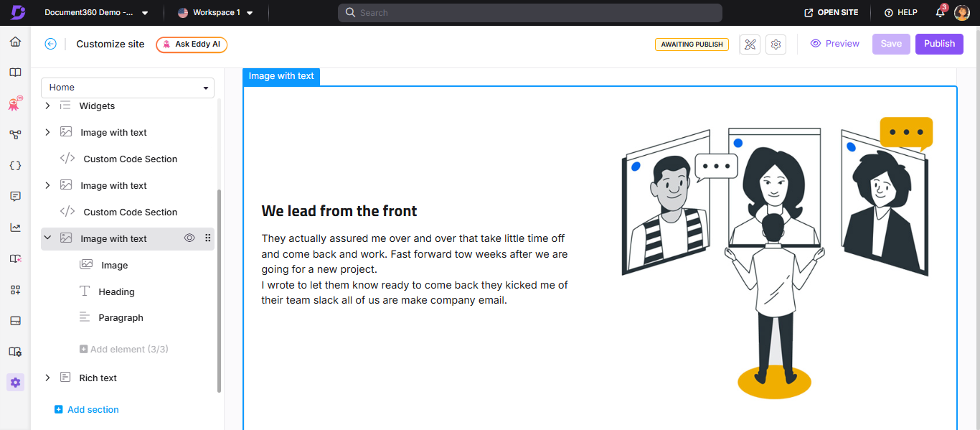Click the Image with text preview label tab

pyautogui.click(x=281, y=76)
